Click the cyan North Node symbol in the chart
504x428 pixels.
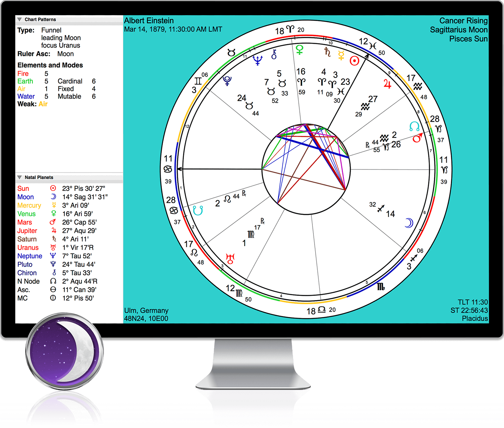414,127
